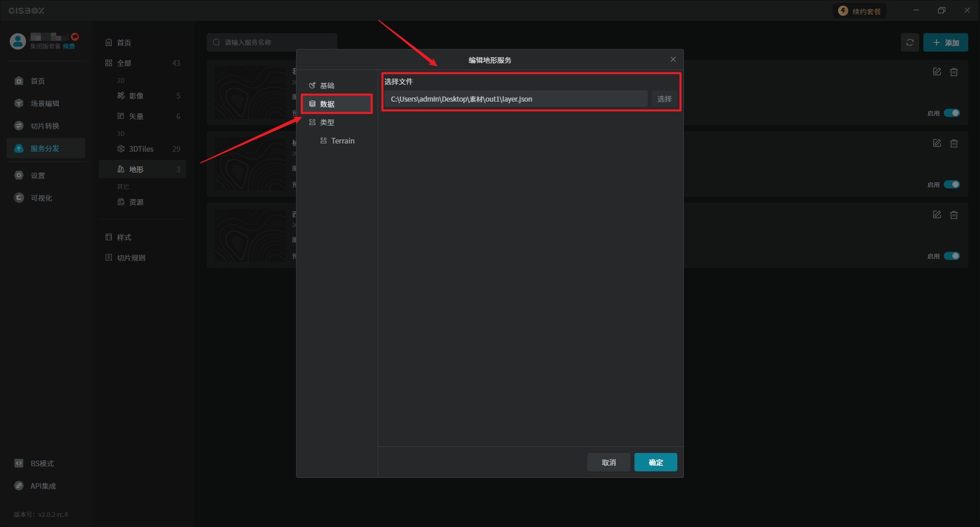Toggle third terrain service 启用 switch
Screen dimensions: 980x527
pyautogui.click(x=951, y=256)
